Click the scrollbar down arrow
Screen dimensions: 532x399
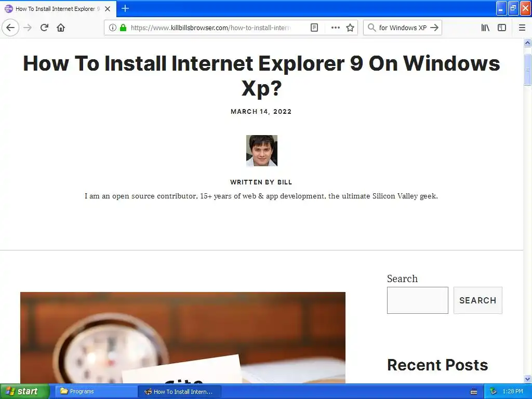(x=527, y=379)
